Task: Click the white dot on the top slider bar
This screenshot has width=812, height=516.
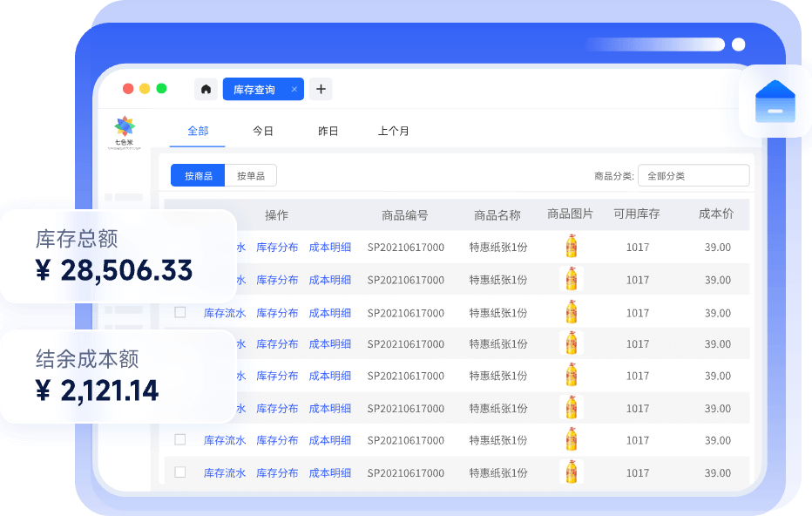Action: tap(738, 44)
